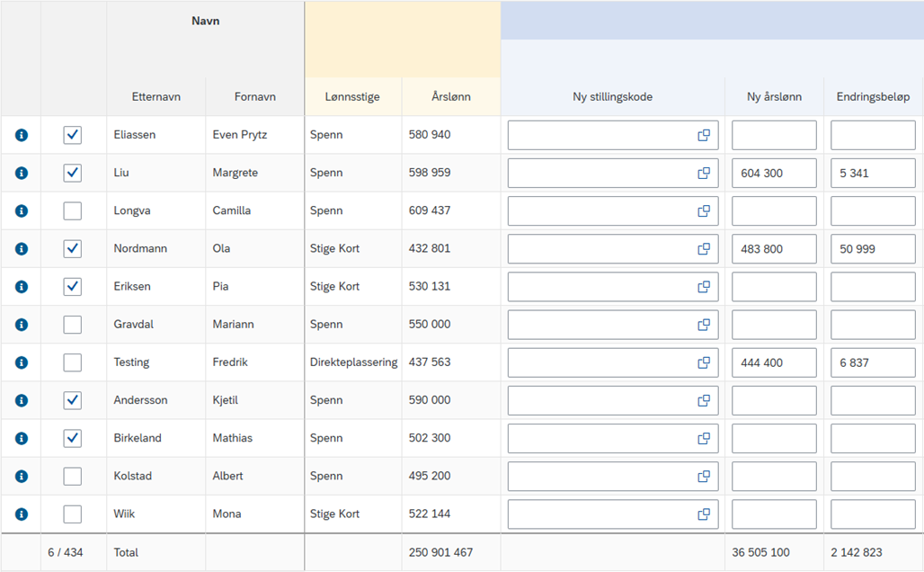
Task: Open value help in Nordmann stillingskode field
Action: 704,249
